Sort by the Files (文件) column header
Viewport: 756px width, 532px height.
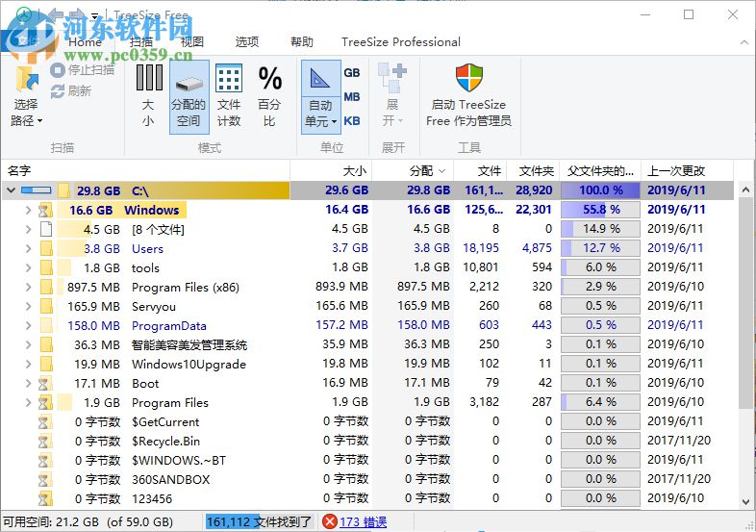pos(480,170)
